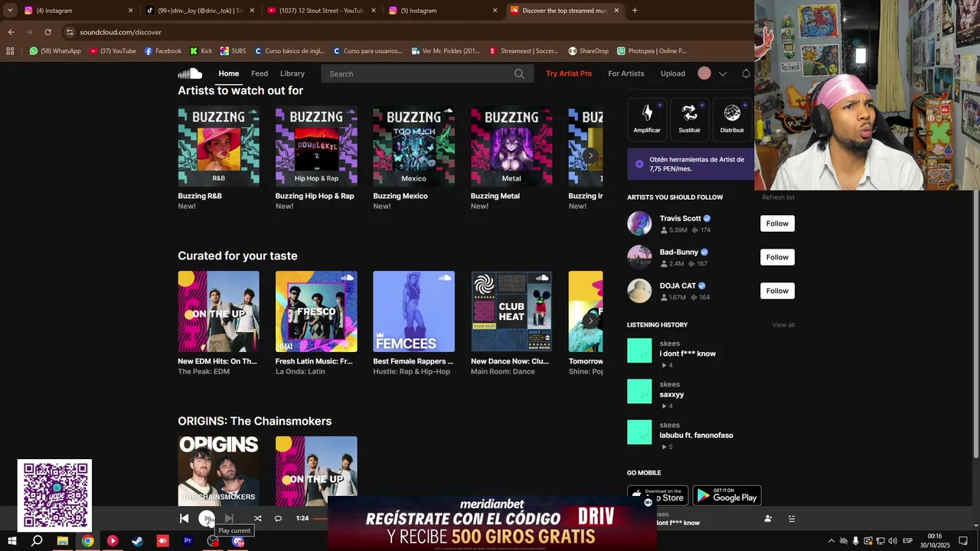Open Steam from the taskbar
Viewport: 980px width, 551px height.
tap(137, 541)
